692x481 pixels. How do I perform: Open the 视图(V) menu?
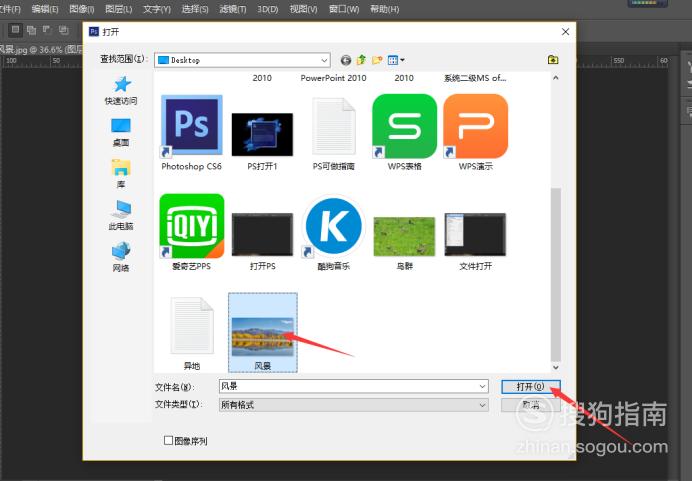(x=304, y=9)
